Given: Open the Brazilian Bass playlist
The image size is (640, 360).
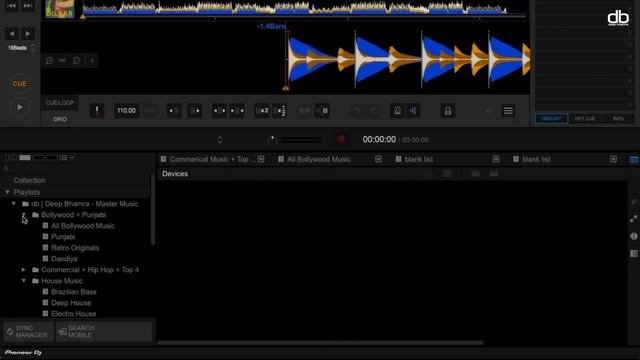Looking at the screenshot, I should pyautogui.click(x=74, y=292).
